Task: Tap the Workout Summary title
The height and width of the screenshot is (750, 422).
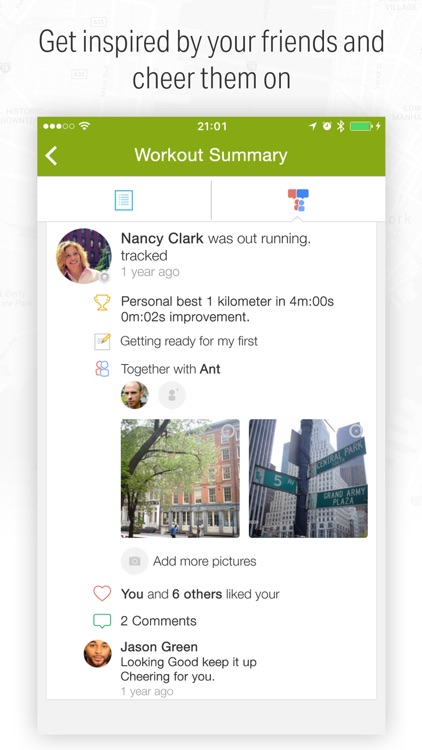Action: (211, 155)
